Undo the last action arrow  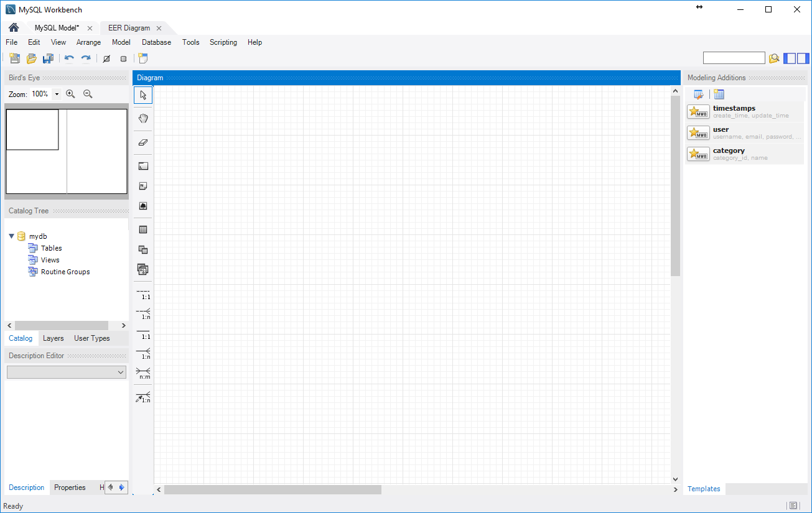(x=69, y=58)
